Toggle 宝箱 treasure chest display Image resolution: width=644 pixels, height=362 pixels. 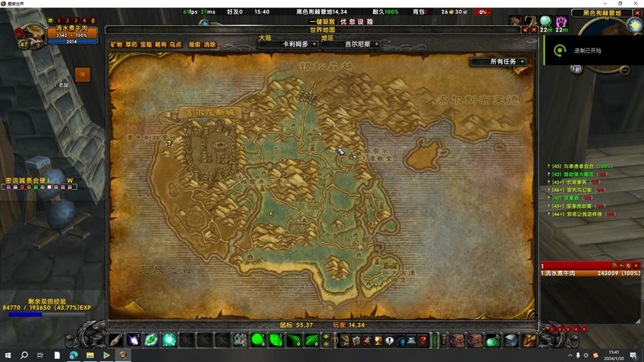[146, 44]
